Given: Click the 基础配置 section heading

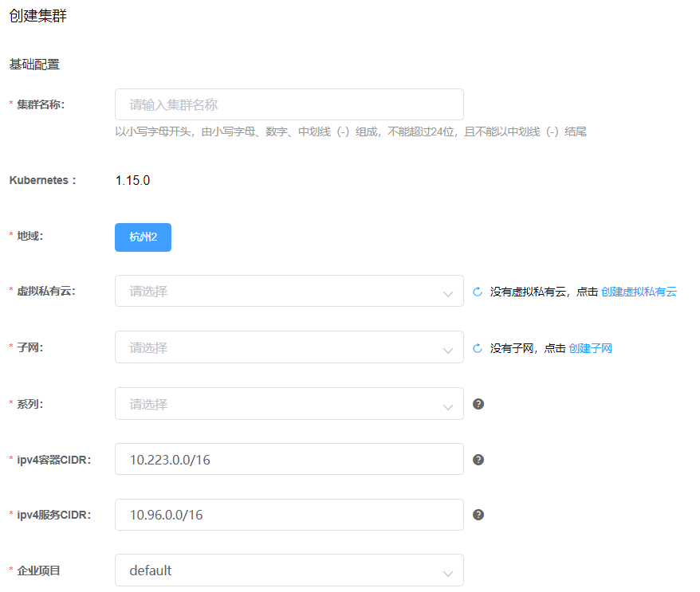Looking at the screenshot, I should point(34,65).
